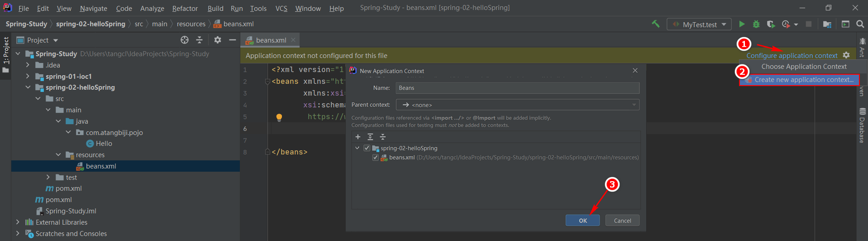Click Collapse All icon in dialog toolbar

tap(383, 137)
